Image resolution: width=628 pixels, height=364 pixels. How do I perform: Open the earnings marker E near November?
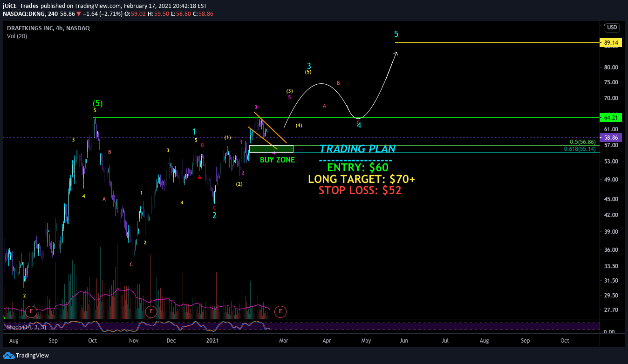[151, 311]
